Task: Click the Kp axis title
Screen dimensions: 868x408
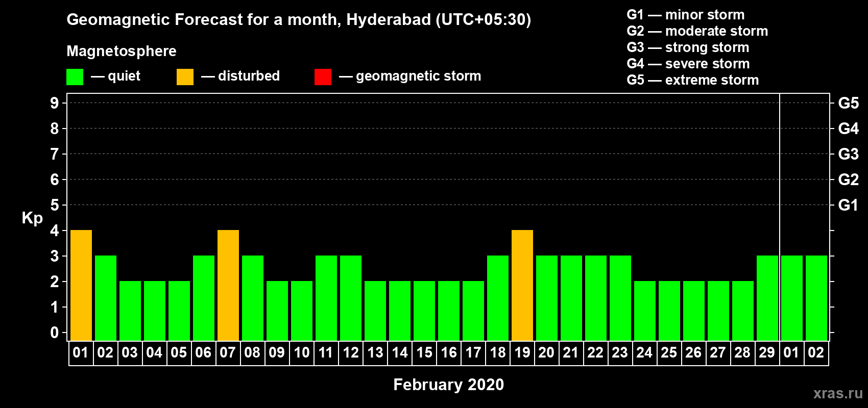Action: click(x=32, y=218)
